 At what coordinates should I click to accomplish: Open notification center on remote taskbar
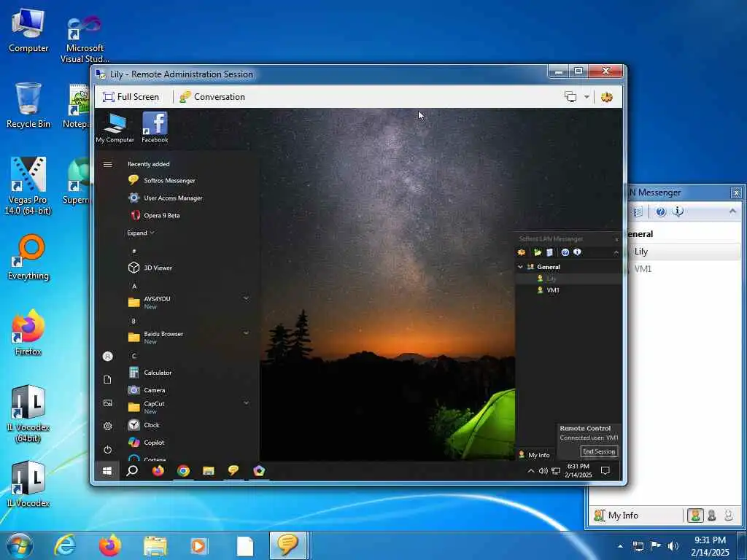(x=605, y=471)
